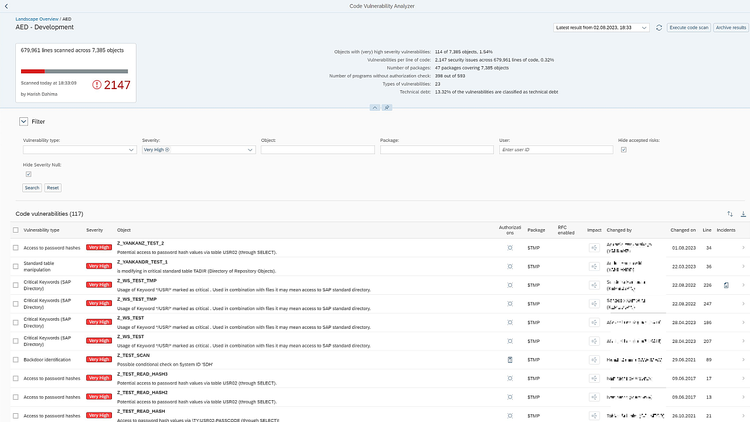This screenshot has width=750, height=422.
Task: Click into the Package filter field
Action: (x=437, y=150)
